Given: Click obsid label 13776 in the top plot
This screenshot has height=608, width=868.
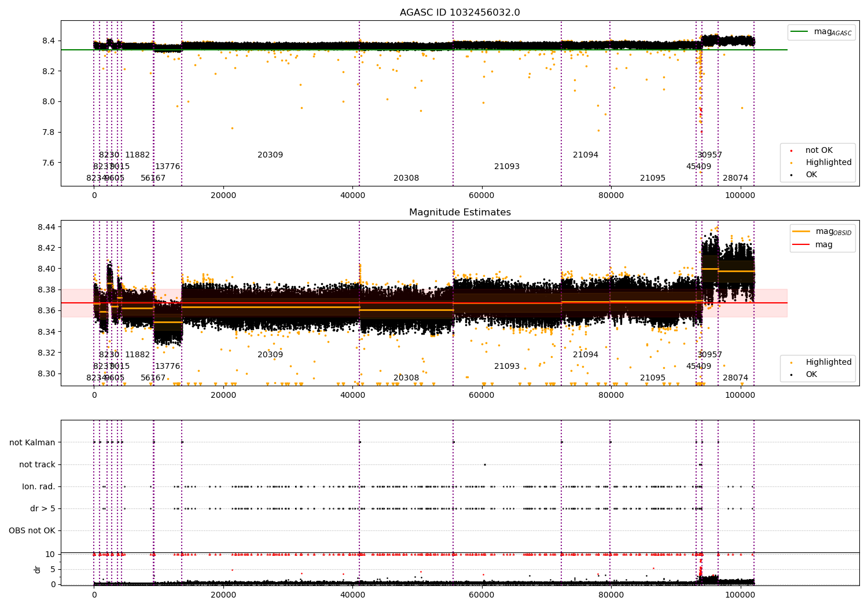Looking at the screenshot, I should [167, 167].
